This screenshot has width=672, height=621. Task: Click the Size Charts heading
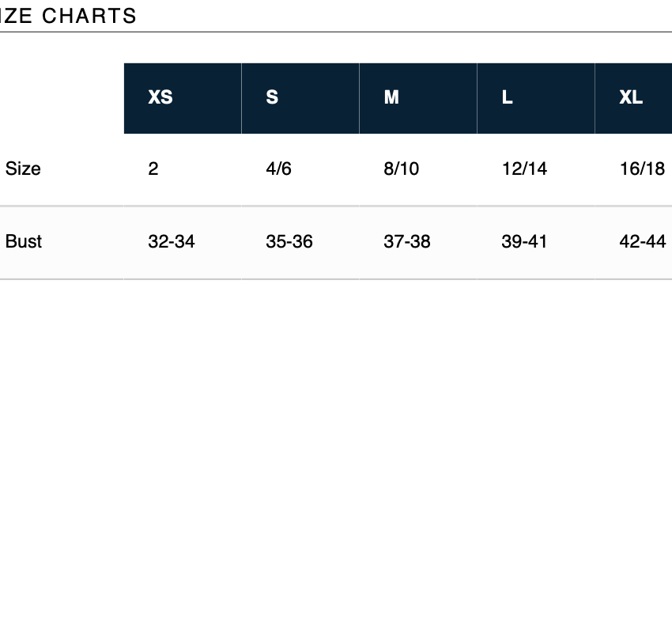tap(69, 16)
